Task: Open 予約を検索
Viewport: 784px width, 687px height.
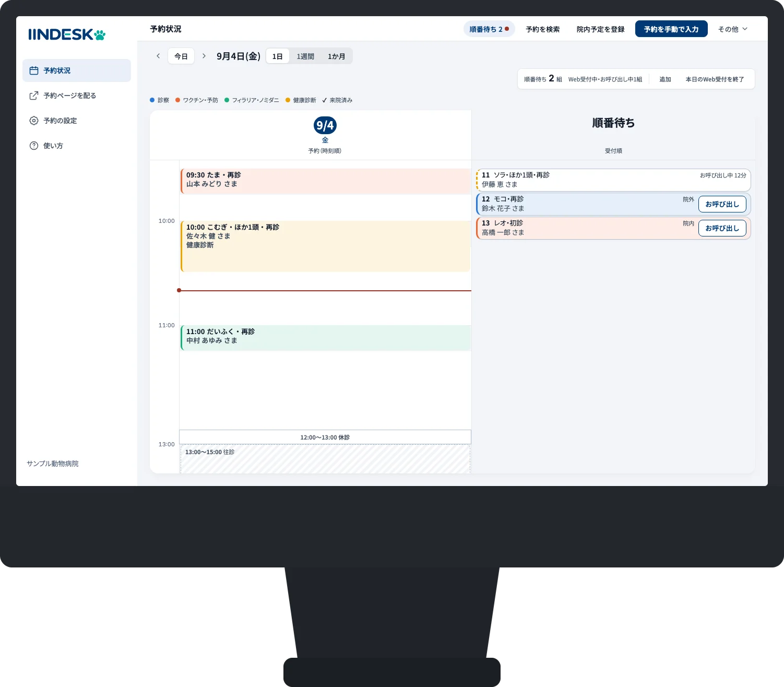Action: coord(543,29)
